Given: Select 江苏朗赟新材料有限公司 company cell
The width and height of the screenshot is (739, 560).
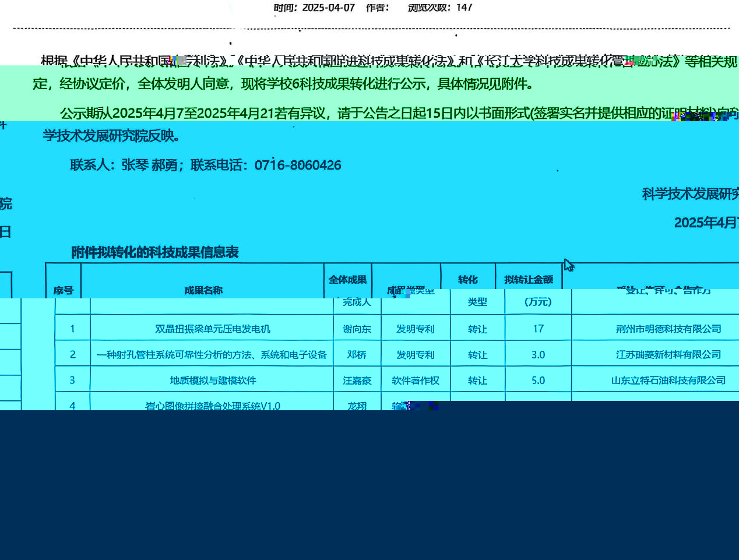Looking at the screenshot, I should (668, 355).
